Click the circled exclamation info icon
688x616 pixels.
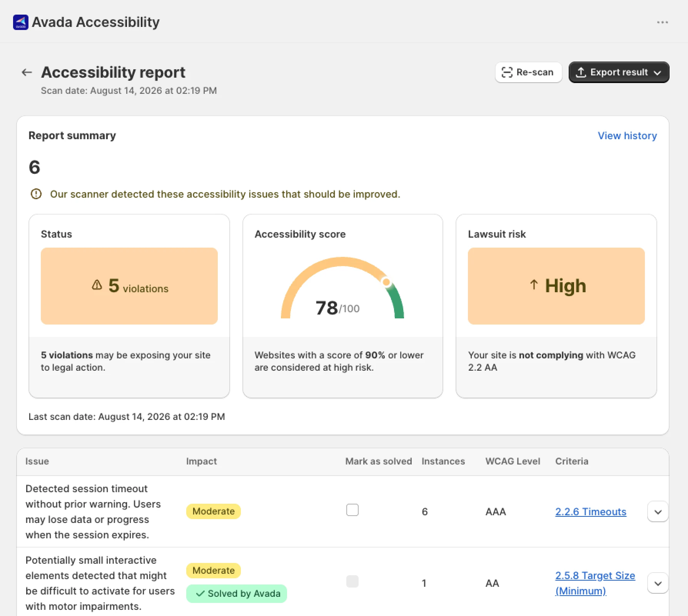click(x=36, y=194)
